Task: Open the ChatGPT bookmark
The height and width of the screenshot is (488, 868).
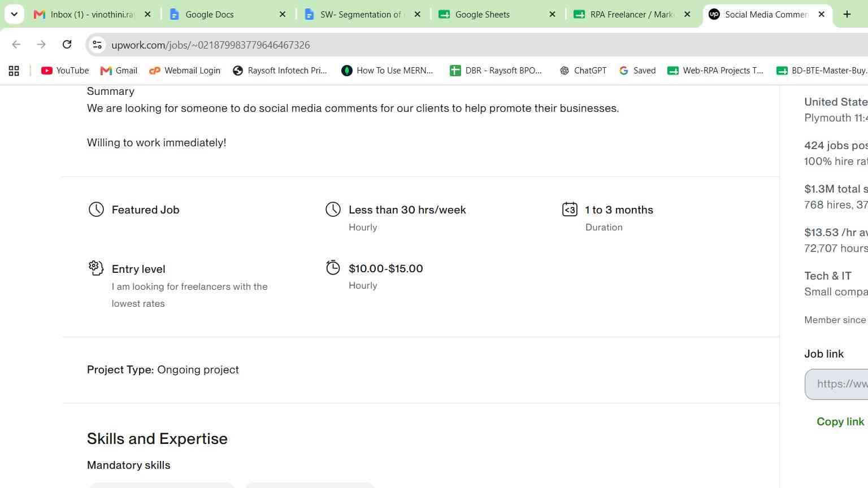Action: (x=583, y=71)
